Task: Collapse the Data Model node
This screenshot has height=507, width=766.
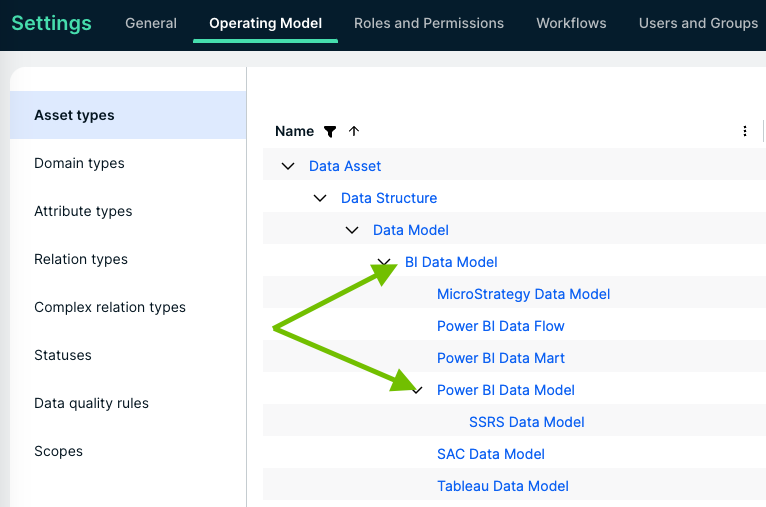Action: (352, 230)
